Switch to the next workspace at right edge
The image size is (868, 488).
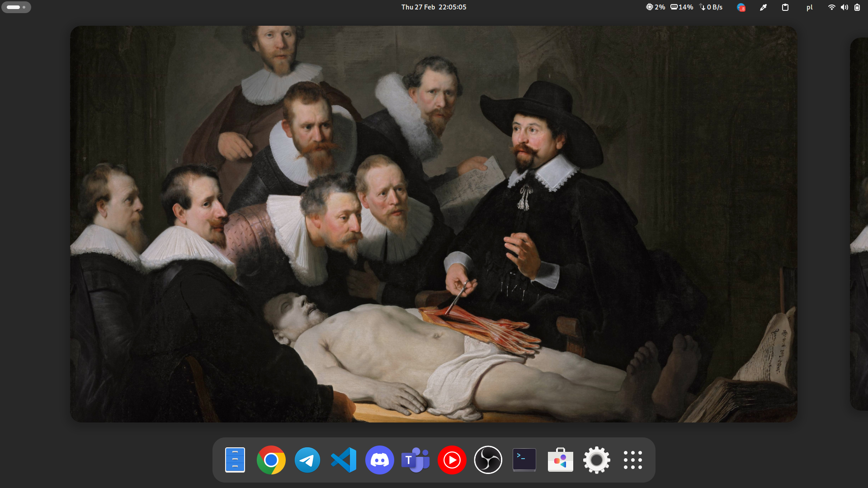pyautogui.click(x=859, y=224)
